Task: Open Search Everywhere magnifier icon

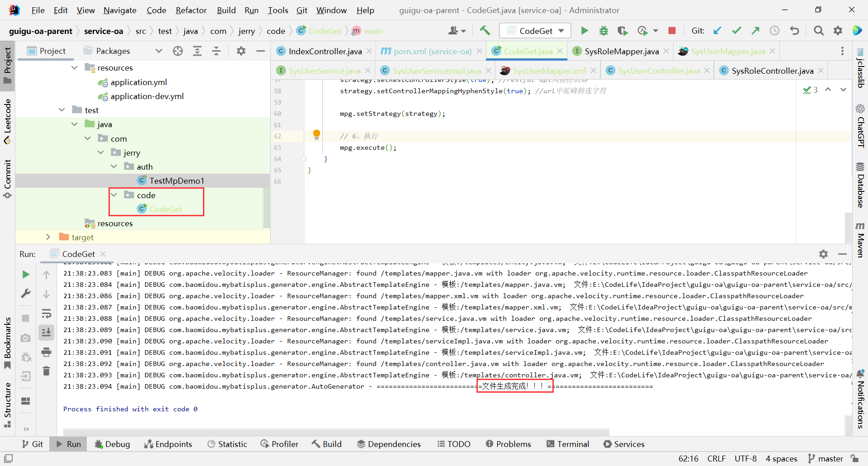Action: pos(818,31)
